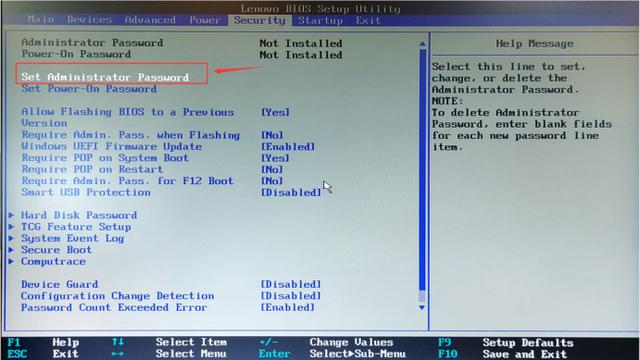The image size is (640, 360).
Task: Click the Allow Flashing BIOS to a Previous label
Action: click(x=128, y=112)
